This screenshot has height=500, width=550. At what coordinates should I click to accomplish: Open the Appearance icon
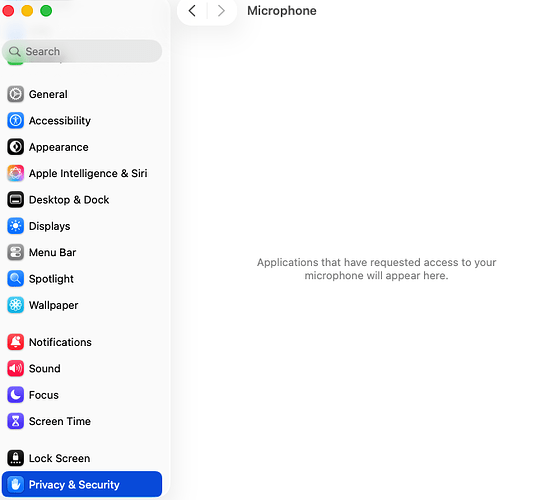coord(15,147)
